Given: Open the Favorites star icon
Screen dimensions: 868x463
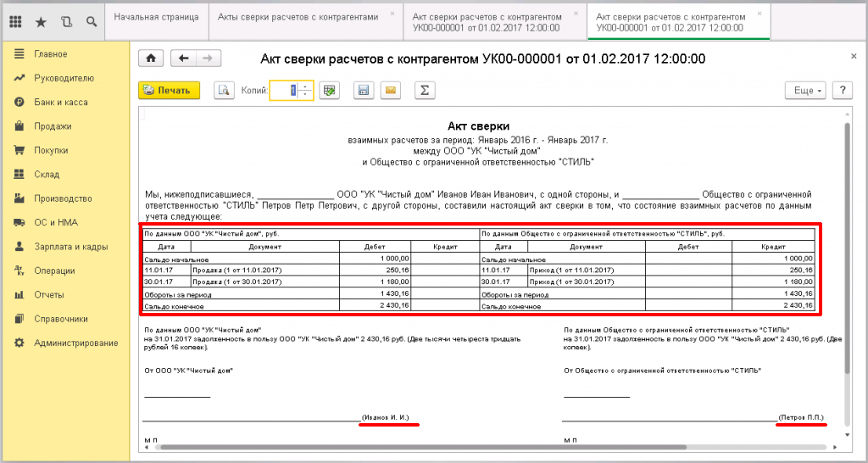Looking at the screenshot, I should (x=41, y=21).
